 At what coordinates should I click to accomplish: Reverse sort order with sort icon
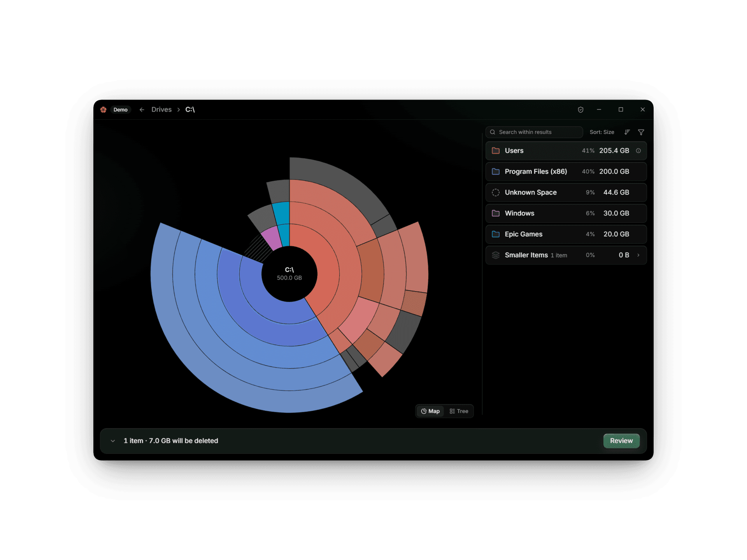coord(627,132)
